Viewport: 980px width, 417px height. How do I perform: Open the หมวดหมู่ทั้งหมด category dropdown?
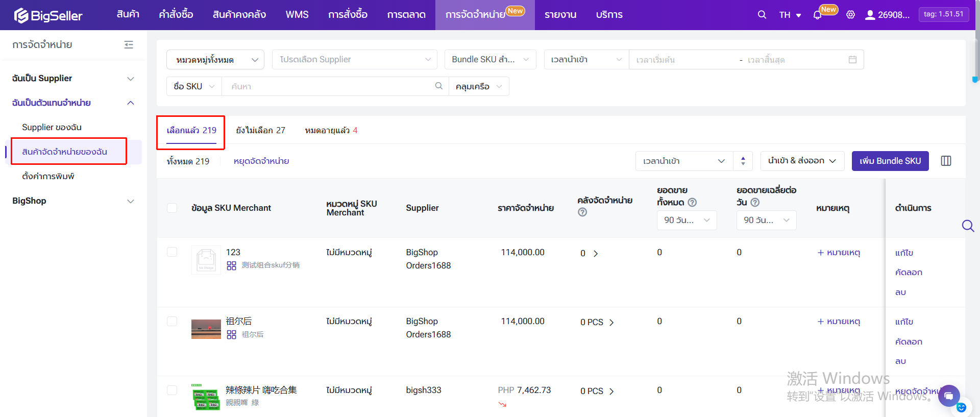(215, 60)
